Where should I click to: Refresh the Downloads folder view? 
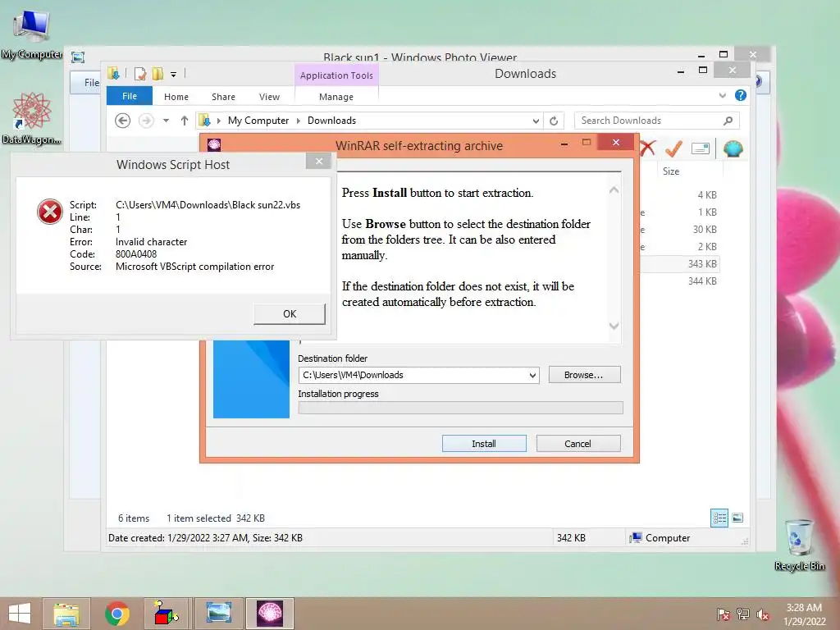554,121
